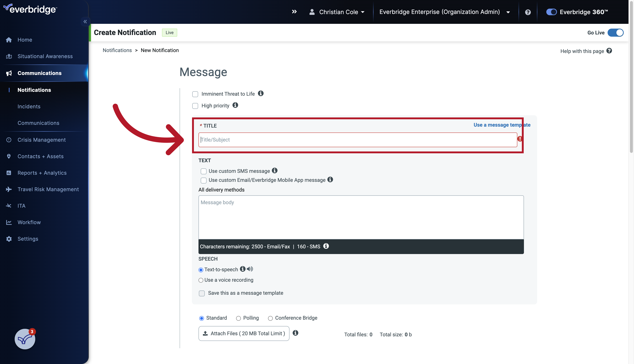Select the Contacts + Assets pin icon

point(9,156)
